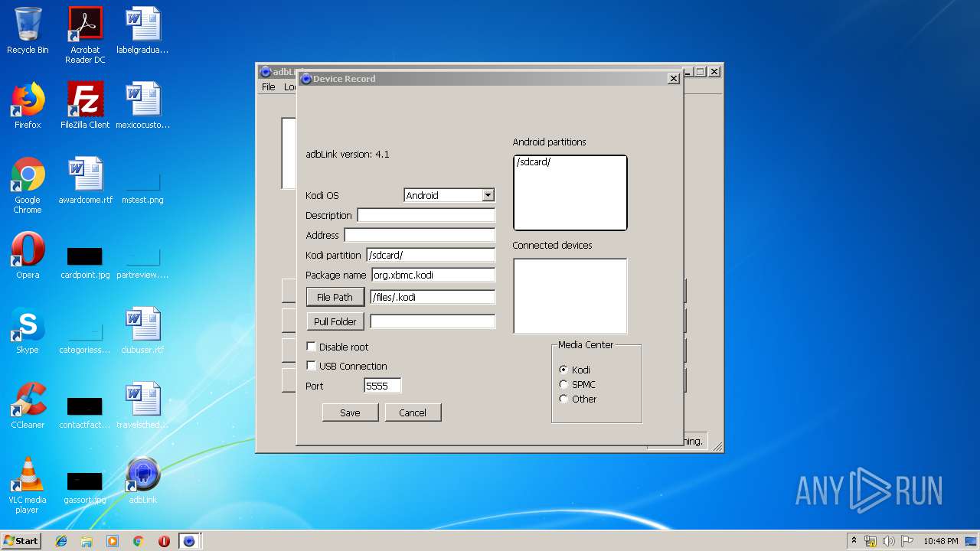This screenshot has height=551, width=980.
Task: Click the Pull Folder button
Action: coord(335,321)
